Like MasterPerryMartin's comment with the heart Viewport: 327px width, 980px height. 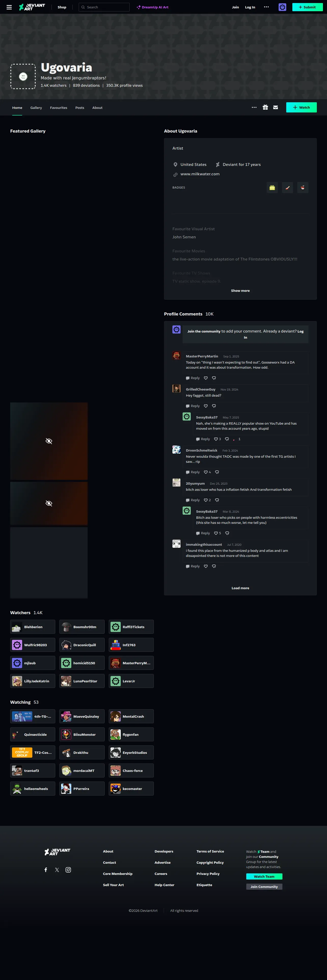pyautogui.click(x=206, y=378)
